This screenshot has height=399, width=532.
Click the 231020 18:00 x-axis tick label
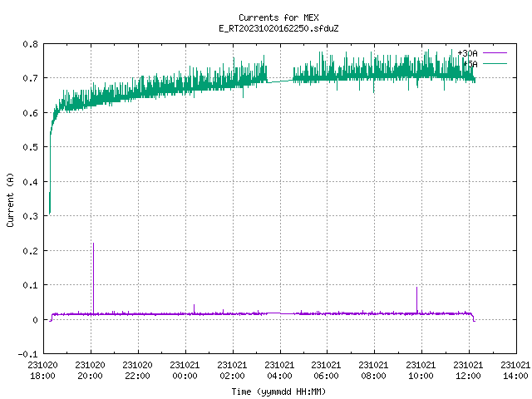(42, 371)
